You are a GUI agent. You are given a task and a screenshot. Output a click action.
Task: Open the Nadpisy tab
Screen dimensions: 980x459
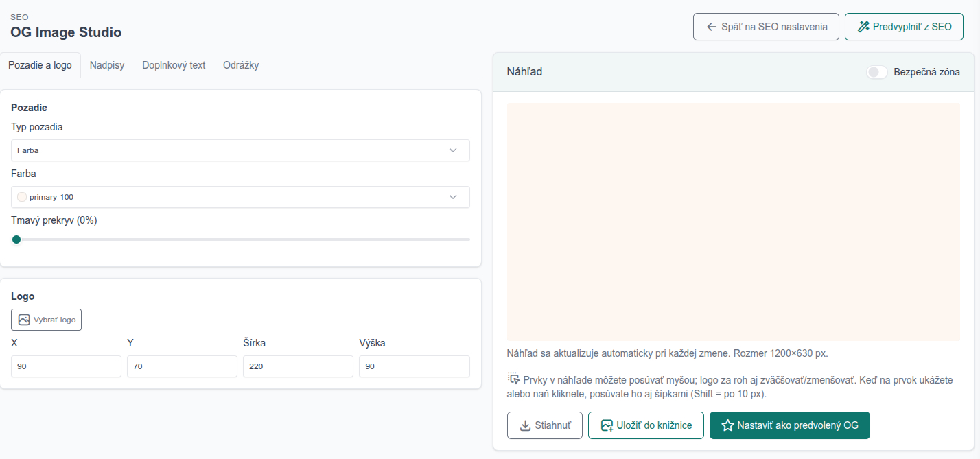(107, 65)
